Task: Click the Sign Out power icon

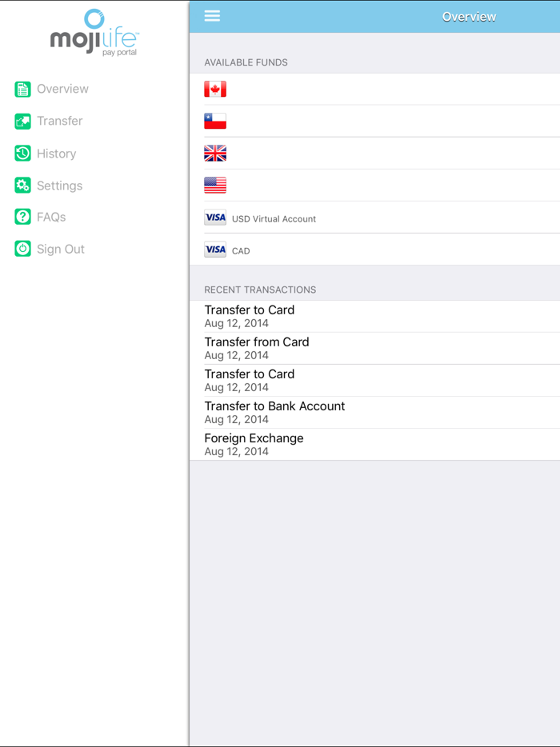Action: click(x=22, y=249)
